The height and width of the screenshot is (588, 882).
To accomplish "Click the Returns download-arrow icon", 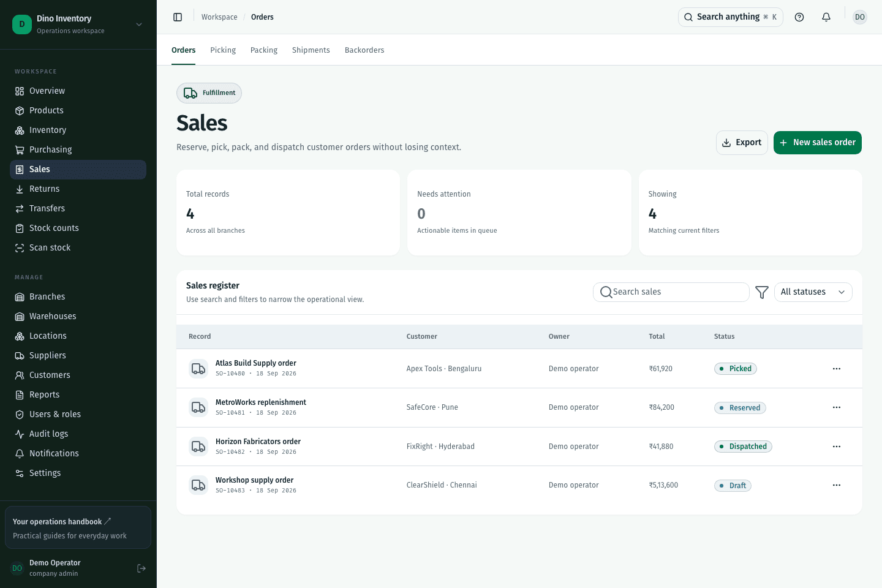I will click(20, 189).
